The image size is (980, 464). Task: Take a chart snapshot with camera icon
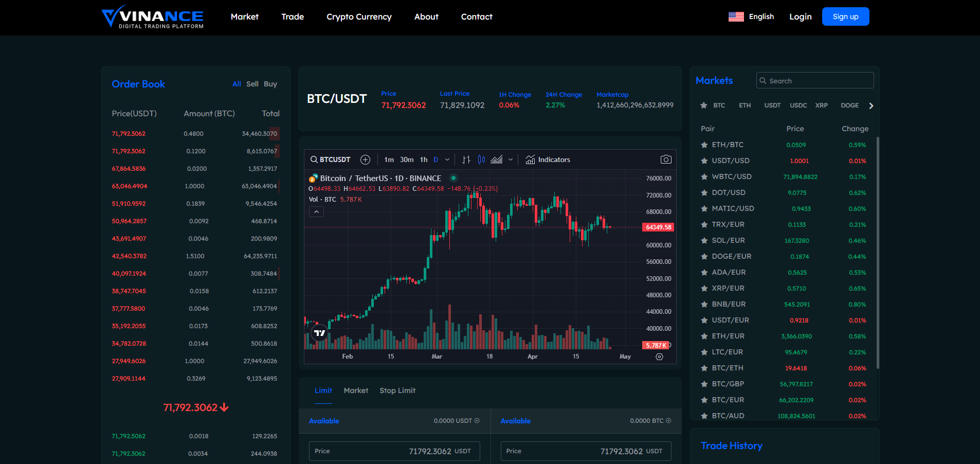[666, 159]
